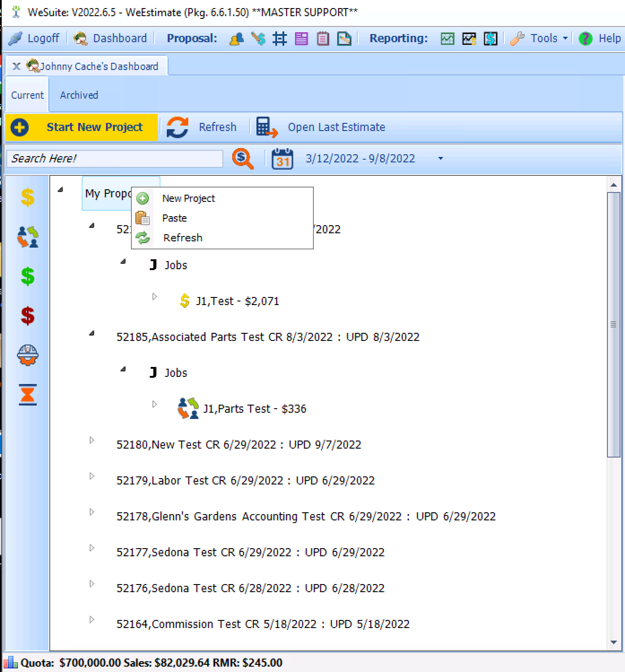Collapse the Jobs node above J1,Test
The image size is (625, 672).
coord(123,262)
